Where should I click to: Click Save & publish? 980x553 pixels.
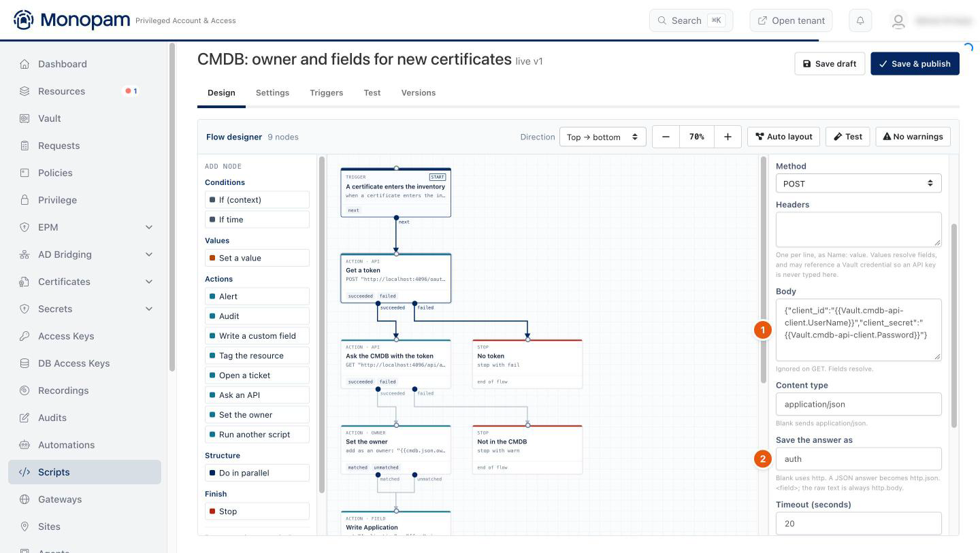pyautogui.click(x=915, y=64)
